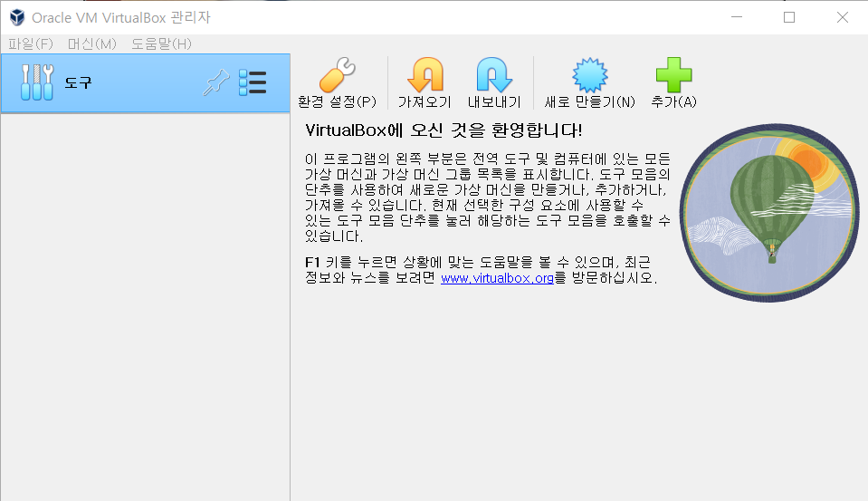The image size is (868, 501).
Task: Maximize the VirtualBox 관리자 window
Action: pos(789,17)
